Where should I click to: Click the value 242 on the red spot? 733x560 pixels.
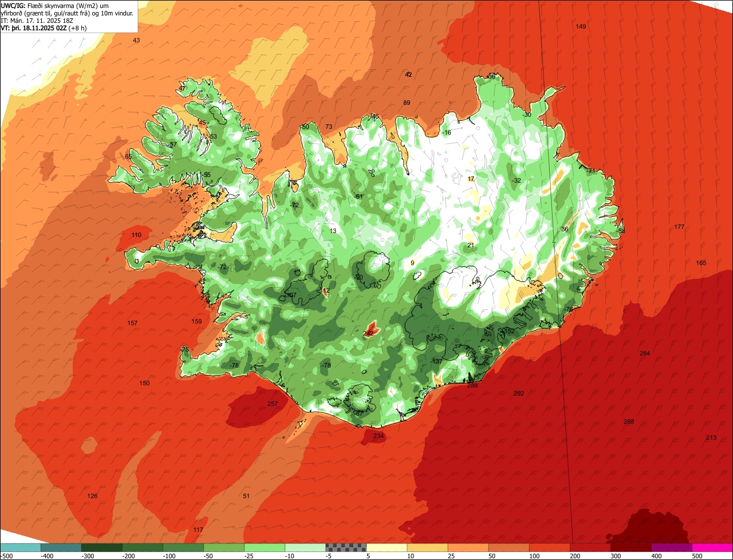point(368,333)
